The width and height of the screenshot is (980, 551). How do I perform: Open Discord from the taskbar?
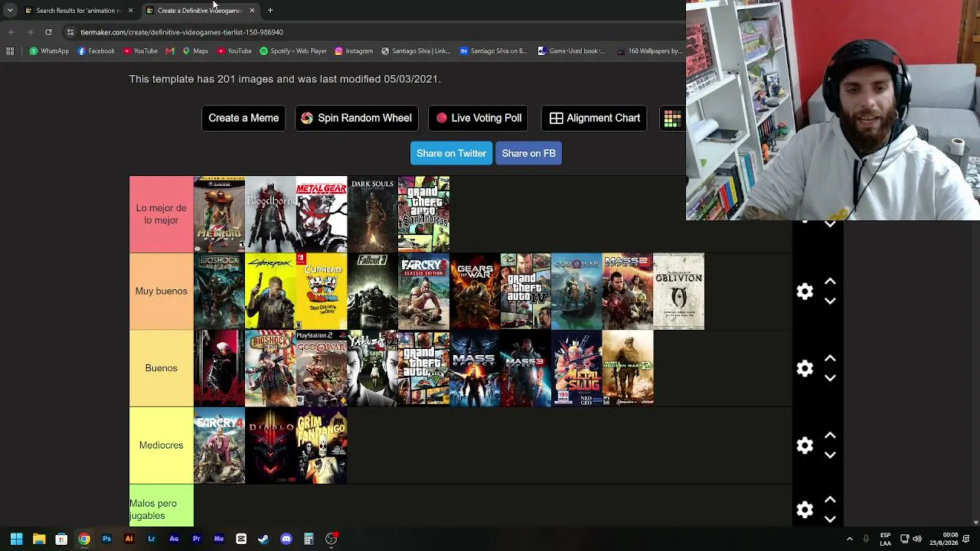coord(286,539)
